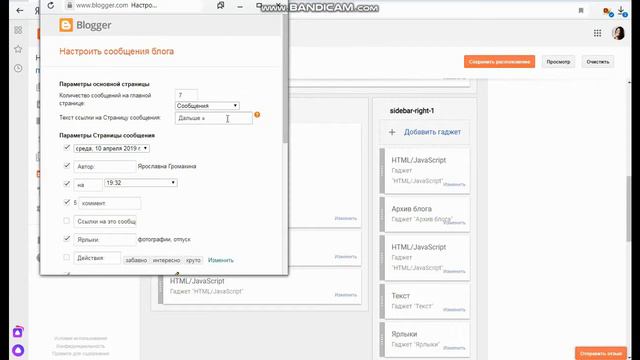Screen dimensions: 640x360
Task: Grab the drag handle of Архив блога gadget
Action: click(382, 214)
